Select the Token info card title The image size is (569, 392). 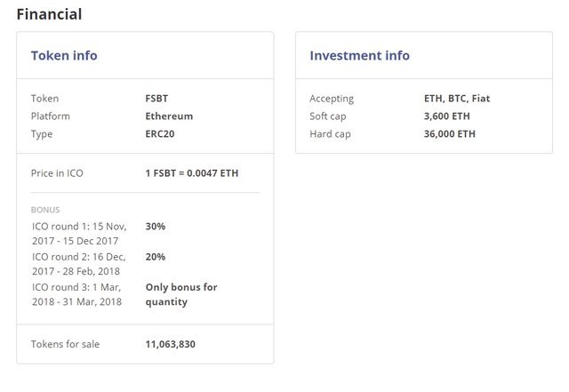point(64,55)
